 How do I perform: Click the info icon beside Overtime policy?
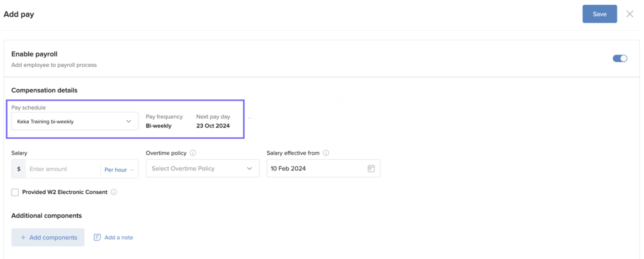193,153
